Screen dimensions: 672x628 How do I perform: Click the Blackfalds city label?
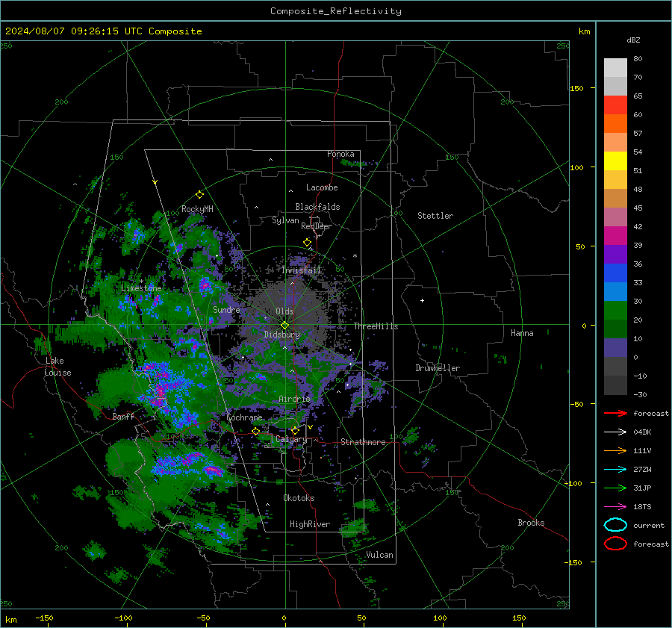pyautogui.click(x=317, y=207)
